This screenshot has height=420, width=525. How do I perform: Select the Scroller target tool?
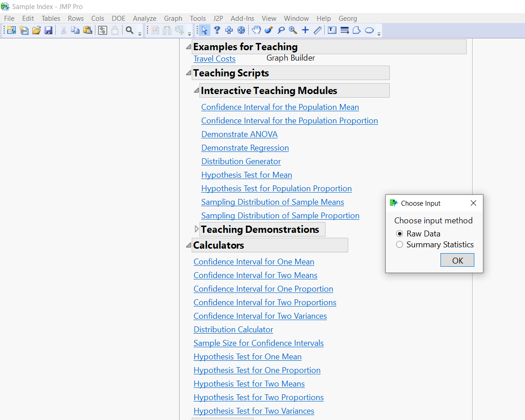241,30
